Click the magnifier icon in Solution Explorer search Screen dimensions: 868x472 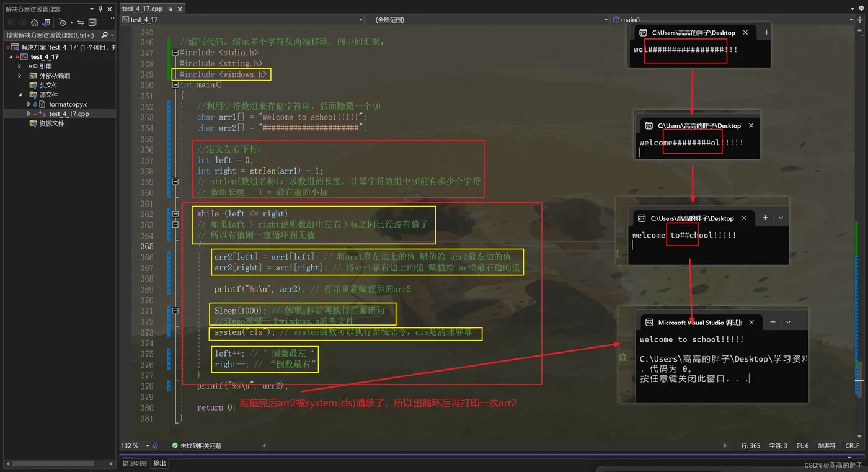104,35
